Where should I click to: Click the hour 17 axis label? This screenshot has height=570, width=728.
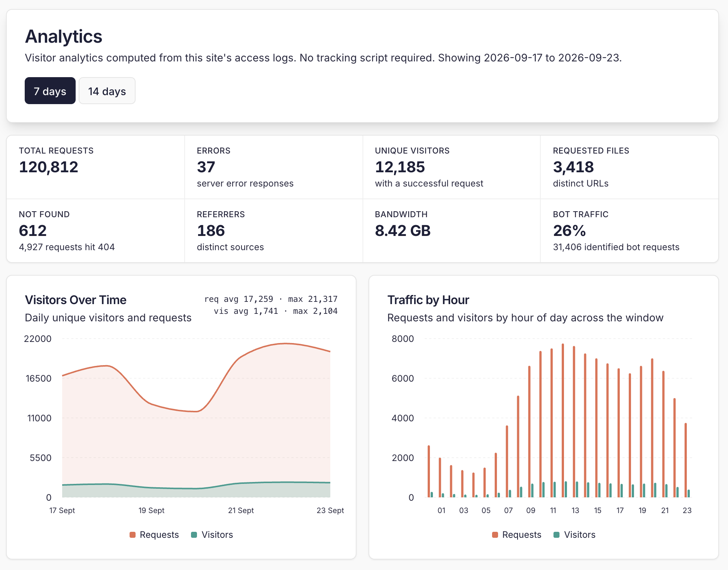pos(620,510)
